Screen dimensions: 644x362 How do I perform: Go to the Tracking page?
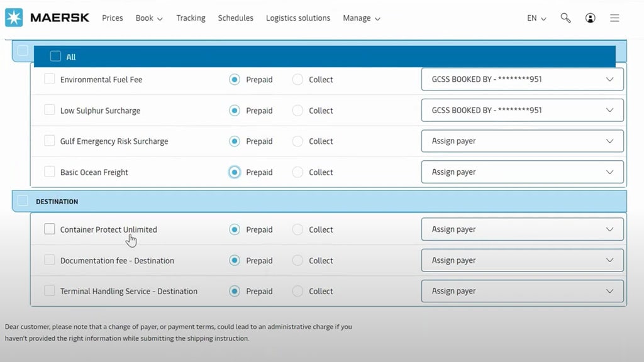191,18
